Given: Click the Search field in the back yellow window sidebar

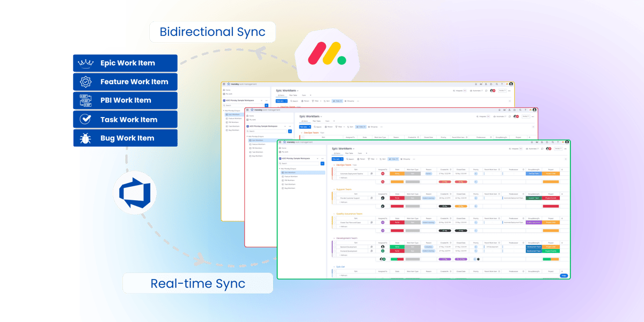Looking at the screenshot, I should click(243, 105).
